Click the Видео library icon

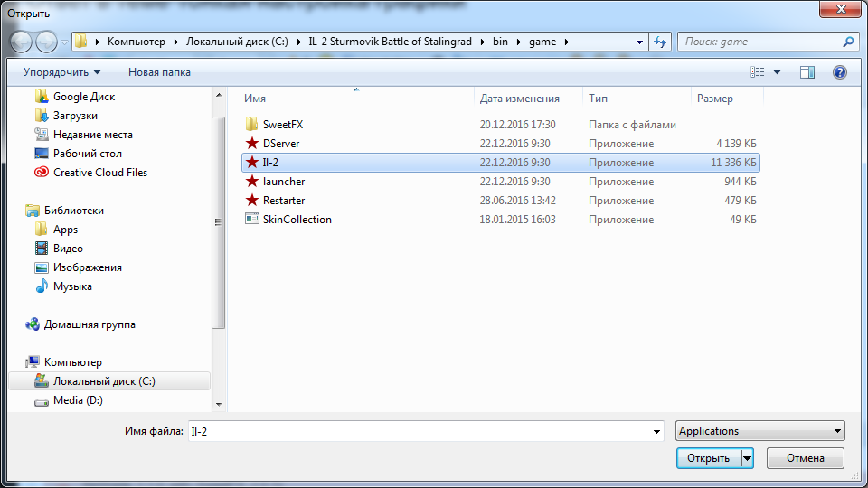click(x=41, y=248)
